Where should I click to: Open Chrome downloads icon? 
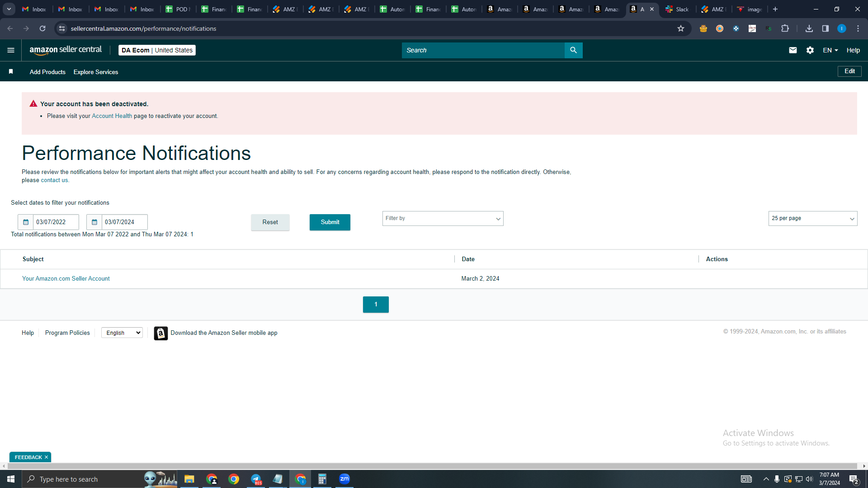tap(809, 28)
